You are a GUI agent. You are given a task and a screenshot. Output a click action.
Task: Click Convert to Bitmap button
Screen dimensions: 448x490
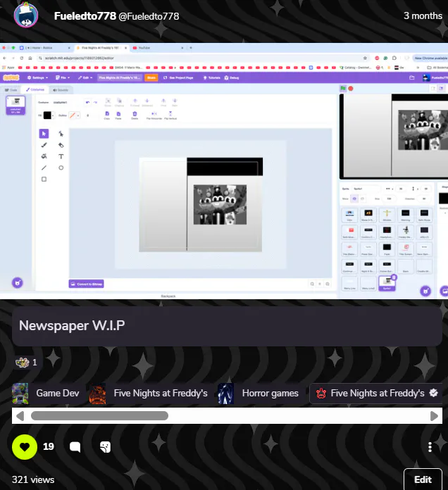pos(86,284)
